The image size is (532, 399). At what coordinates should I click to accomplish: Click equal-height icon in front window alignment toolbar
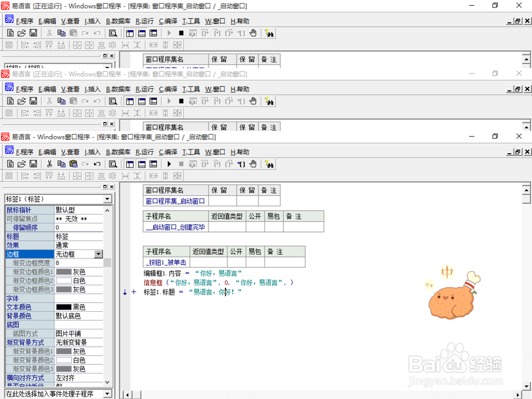tap(165, 176)
